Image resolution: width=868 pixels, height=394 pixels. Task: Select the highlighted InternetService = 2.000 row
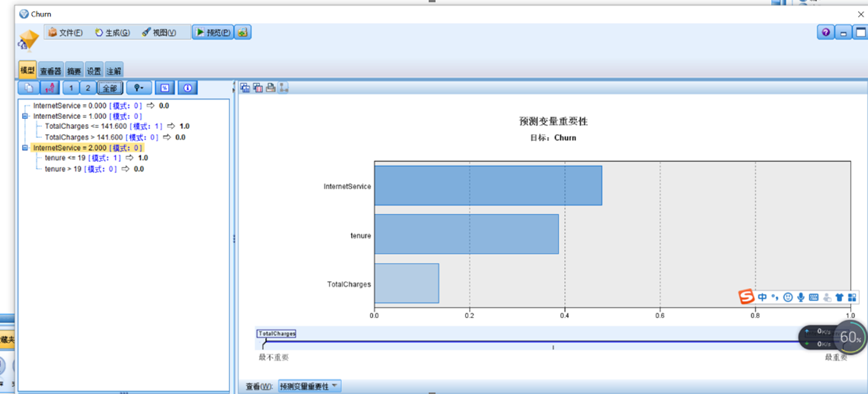(88, 148)
